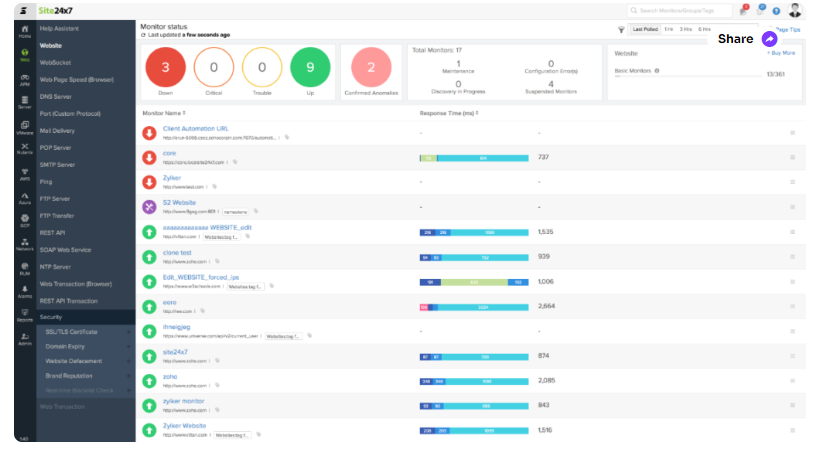Open the Alarms bell icon
The width and height of the screenshot is (840, 456).
click(x=25, y=291)
